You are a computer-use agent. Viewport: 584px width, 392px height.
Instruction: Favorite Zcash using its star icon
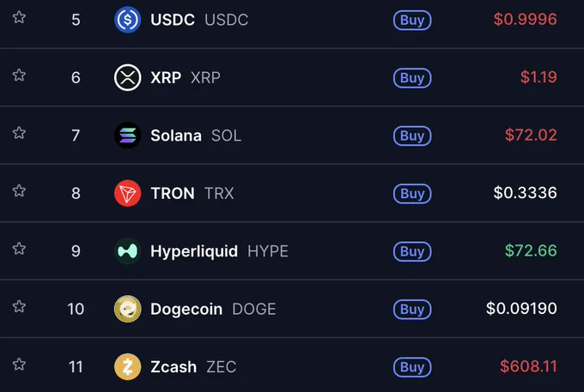pos(19,365)
